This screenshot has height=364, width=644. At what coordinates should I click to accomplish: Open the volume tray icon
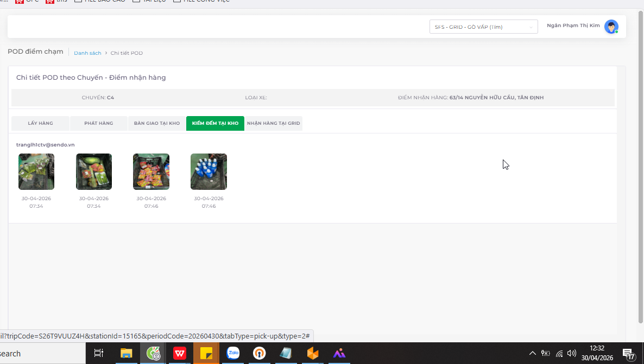tap(572, 353)
